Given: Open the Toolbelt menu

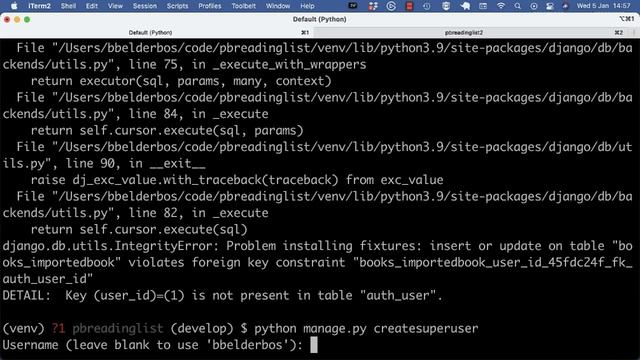Looking at the screenshot, I should coord(244,6).
